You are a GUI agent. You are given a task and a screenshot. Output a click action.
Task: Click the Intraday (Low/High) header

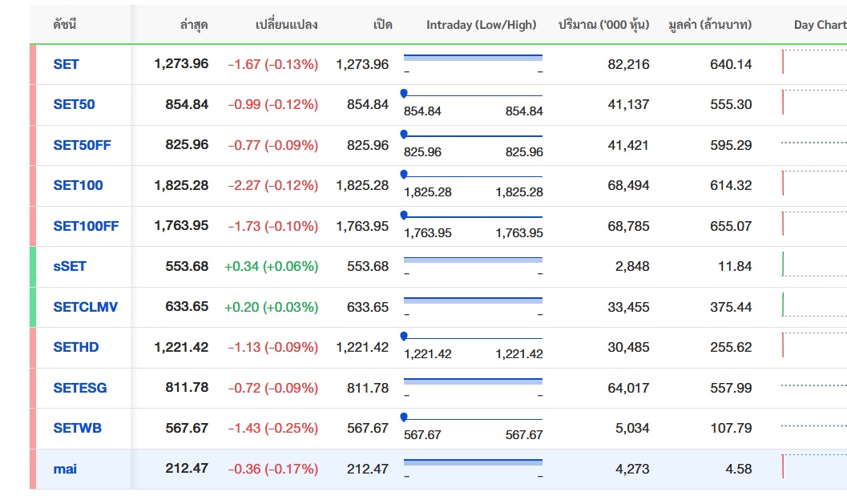pyautogui.click(x=481, y=25)
